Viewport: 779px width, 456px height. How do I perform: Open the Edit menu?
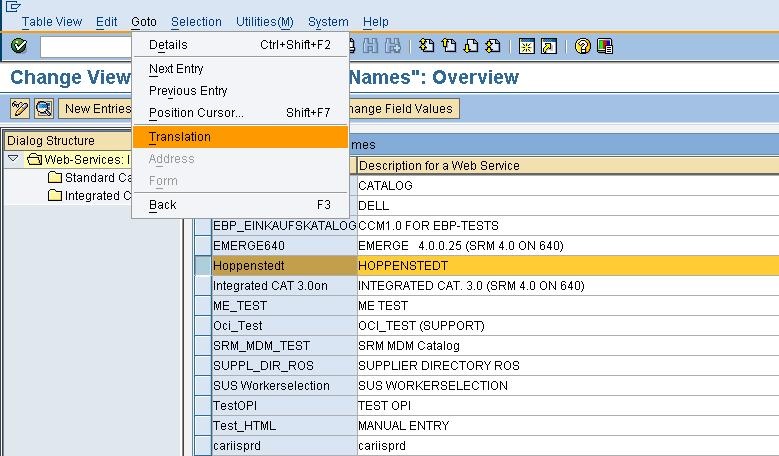[x=106, y=22]
